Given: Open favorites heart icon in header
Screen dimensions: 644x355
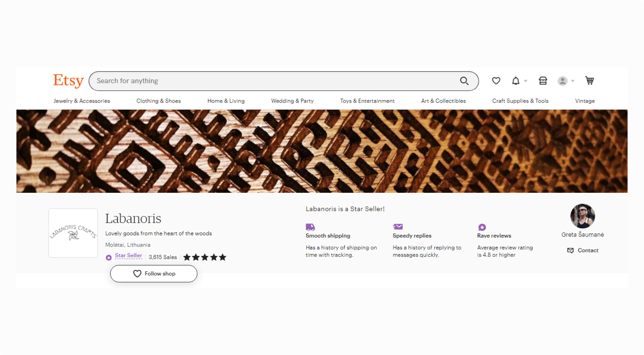Looking at the screenshot, I should [496, 81].
